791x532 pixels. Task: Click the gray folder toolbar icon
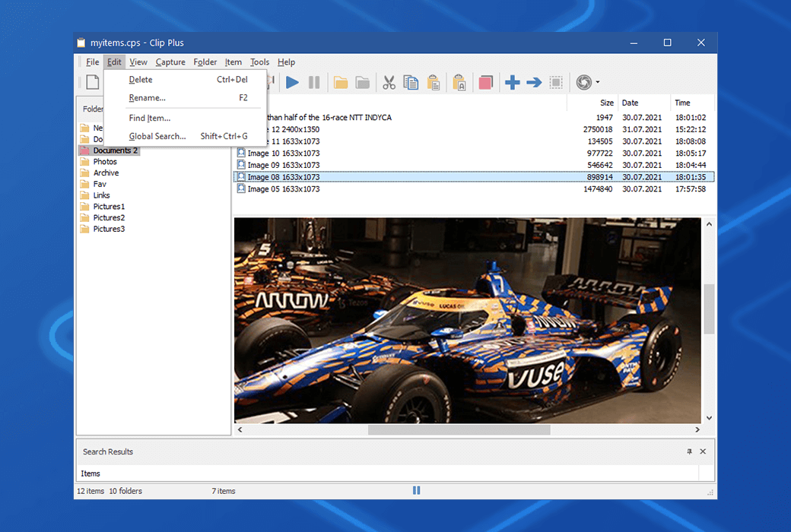(362, 82)
